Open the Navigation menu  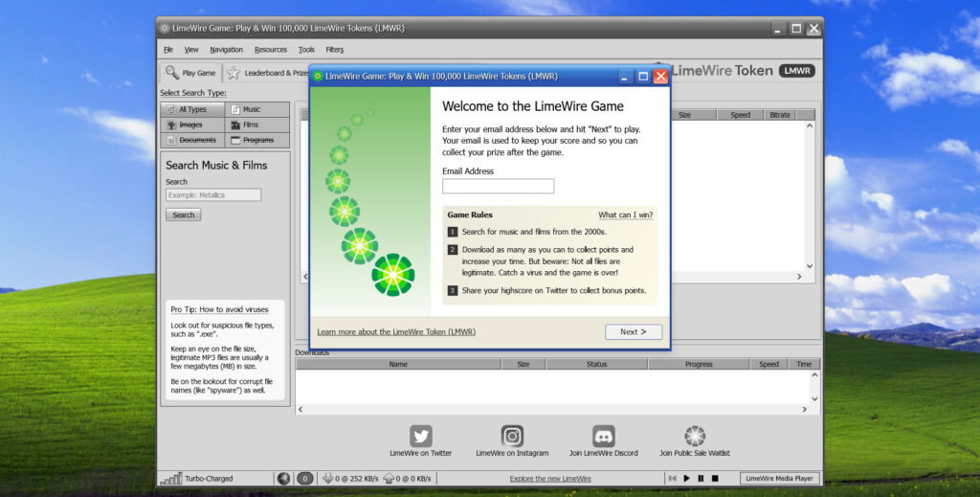(226, 50)
